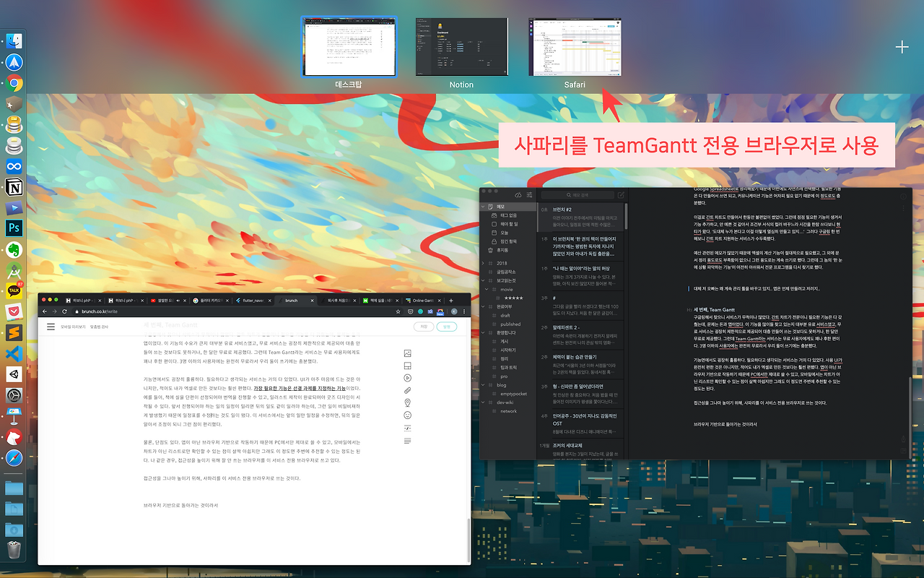Open the 말레피센트 2 note in Bear

pos(583,336)
